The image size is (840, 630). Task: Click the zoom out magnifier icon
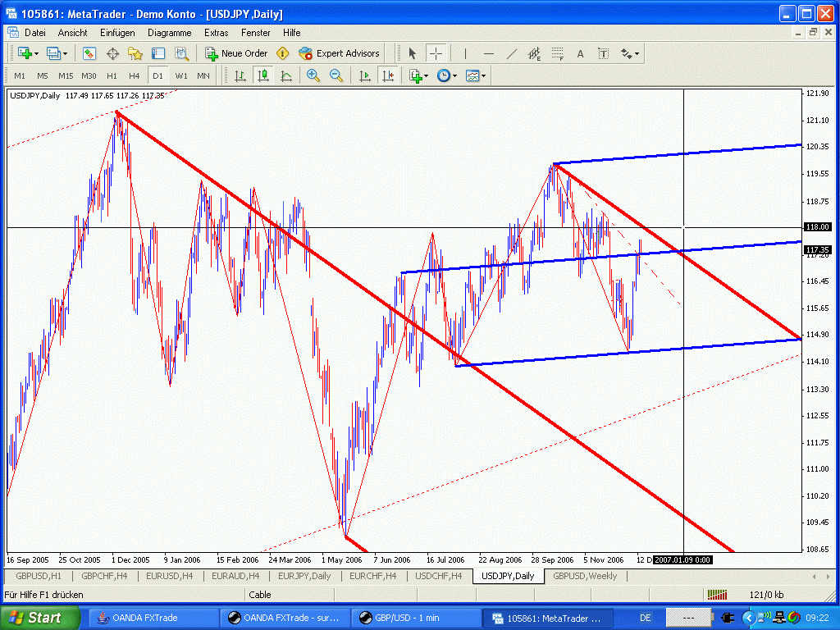pyautogui.click(x=336, y=75)
